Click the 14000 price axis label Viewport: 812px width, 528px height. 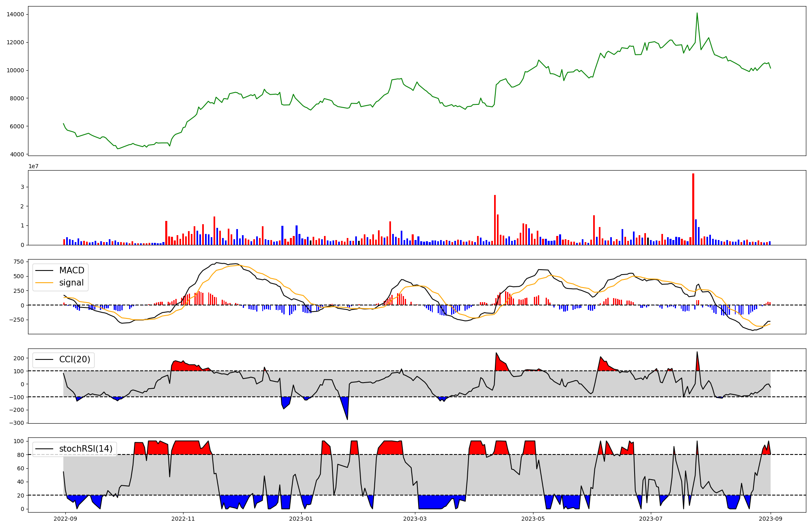(15, 15)
